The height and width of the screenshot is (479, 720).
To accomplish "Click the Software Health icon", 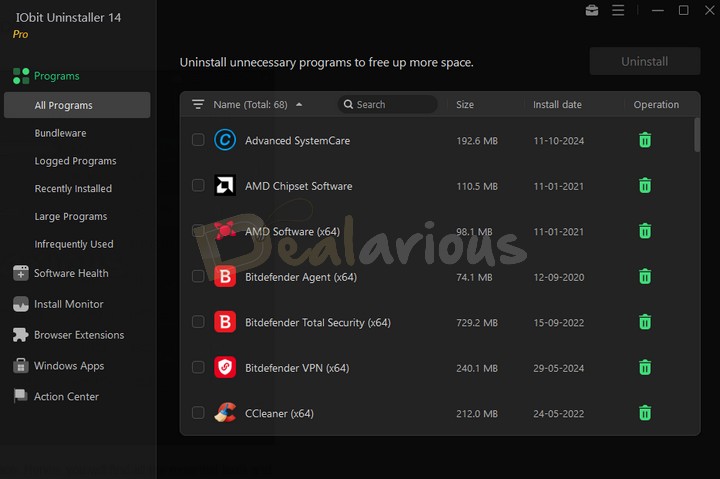I will 21,273.
